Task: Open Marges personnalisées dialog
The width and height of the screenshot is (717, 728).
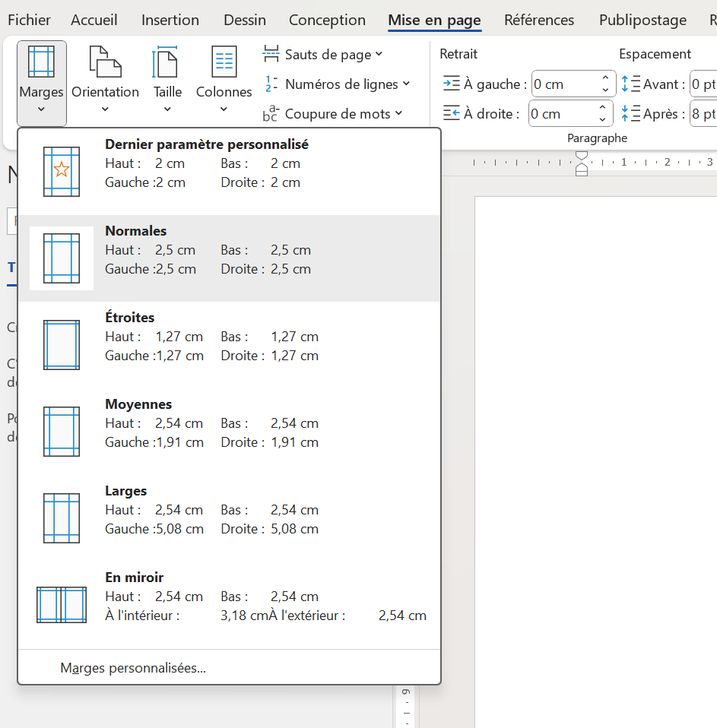Action: (133, 669)
